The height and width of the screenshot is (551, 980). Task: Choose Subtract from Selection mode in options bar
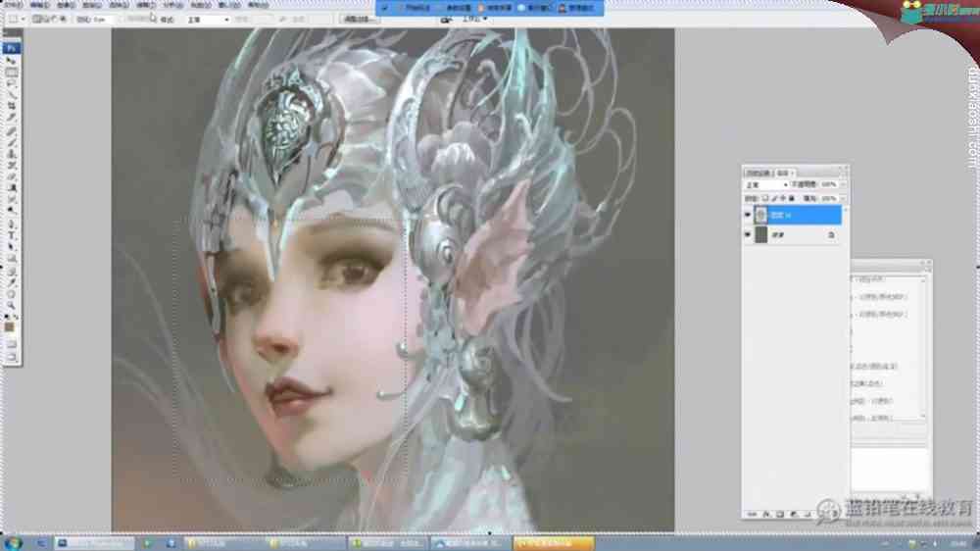coord(55,20)
